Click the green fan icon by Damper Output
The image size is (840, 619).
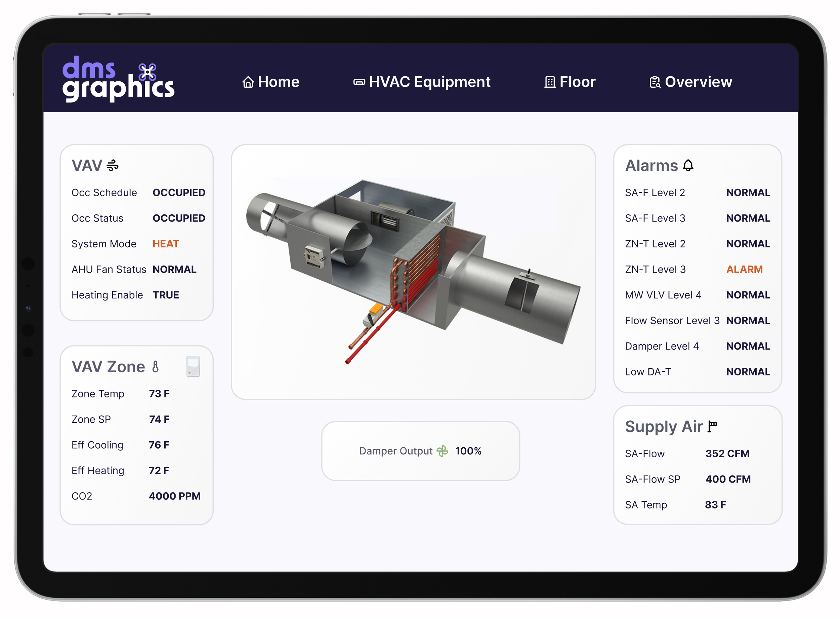(x=442, y=451)
